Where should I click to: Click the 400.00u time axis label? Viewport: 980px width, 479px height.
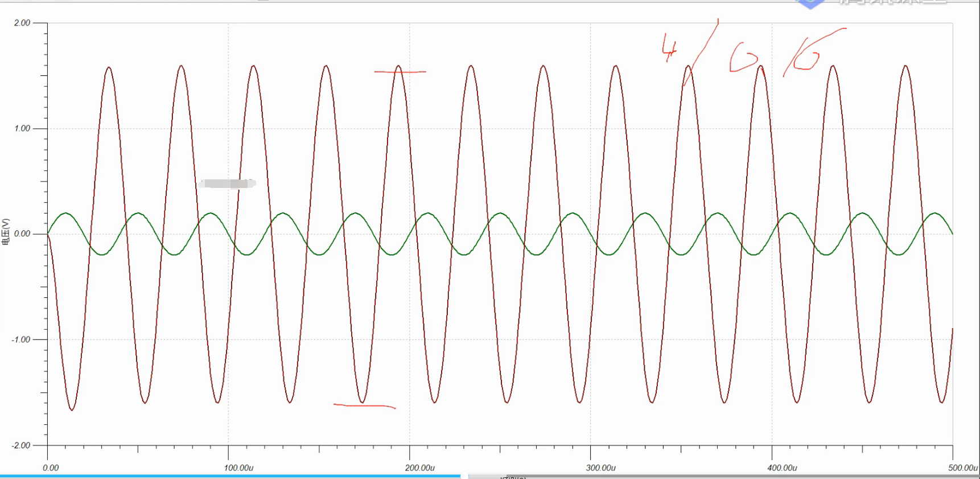(x=783, y=468)
